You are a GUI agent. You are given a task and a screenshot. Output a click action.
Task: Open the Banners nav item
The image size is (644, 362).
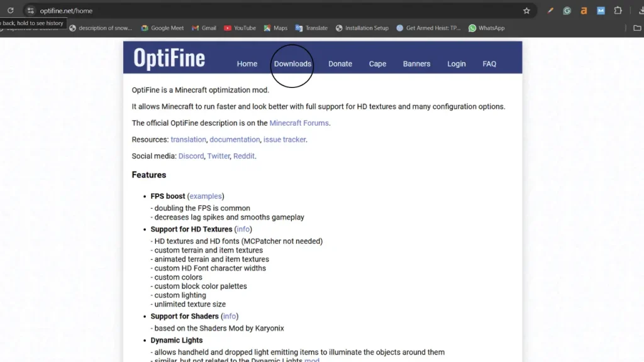click(x=416, y=63)
